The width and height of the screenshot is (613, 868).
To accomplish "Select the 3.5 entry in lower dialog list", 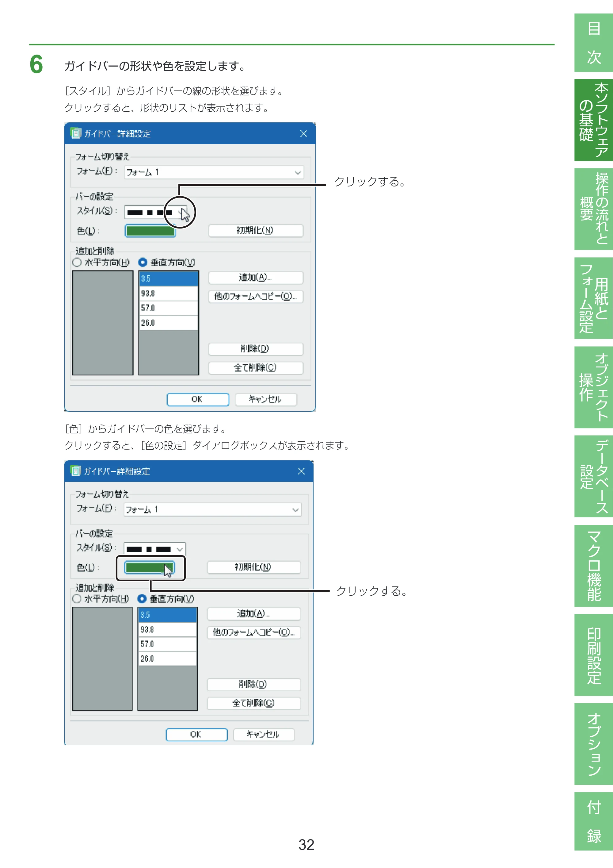I will tap(168, 615).
